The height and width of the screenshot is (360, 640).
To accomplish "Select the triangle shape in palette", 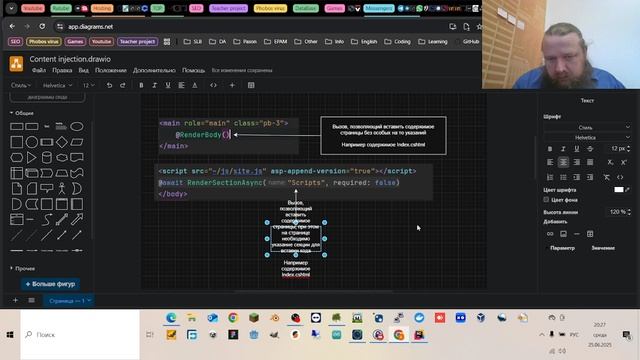I will click(31, 158).
